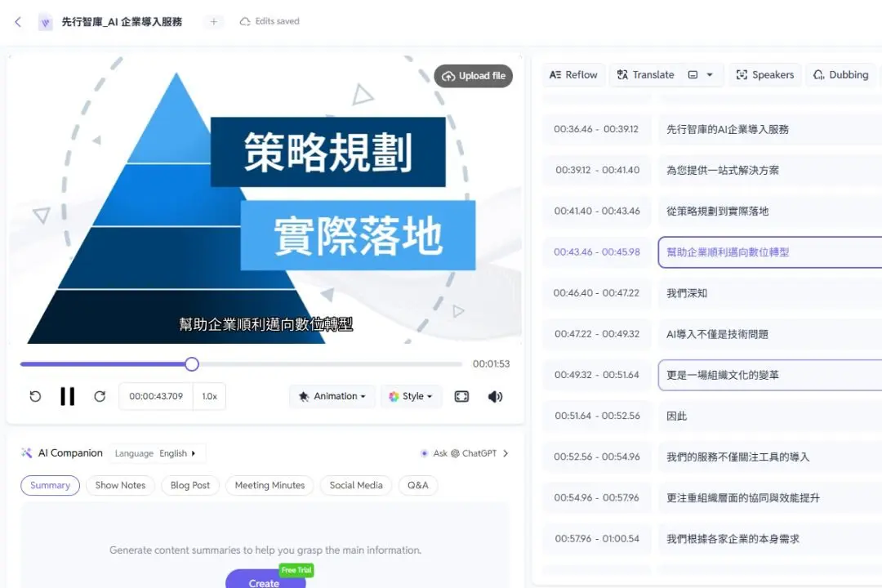
Task: Select the Summary tab
Action: click(x=50, y=485)
